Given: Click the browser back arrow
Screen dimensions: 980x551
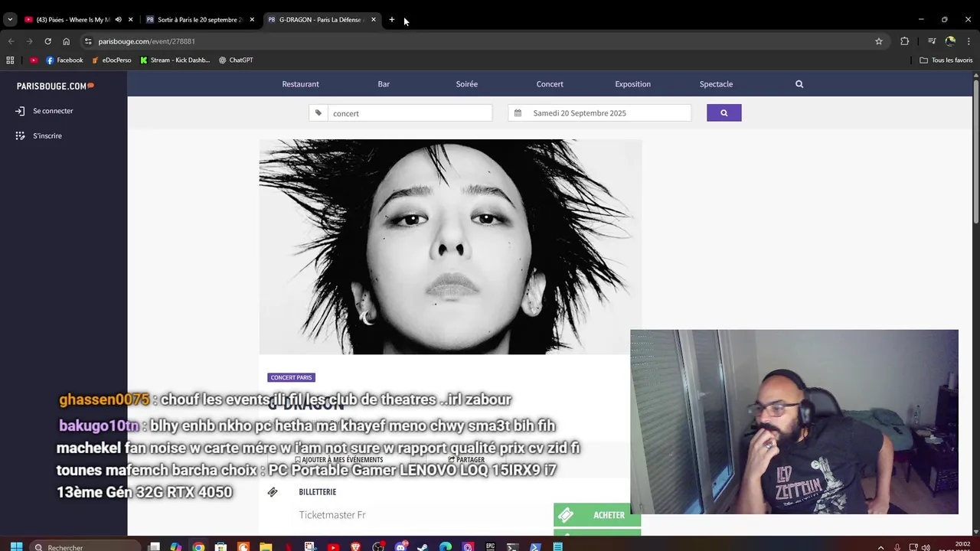Looking at the screenshot, I should [11, 41].
